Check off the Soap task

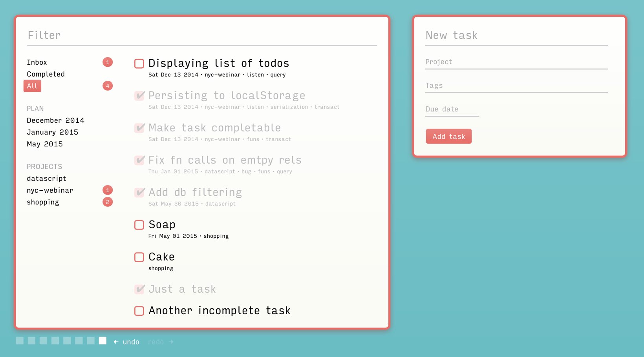point(139,225)
